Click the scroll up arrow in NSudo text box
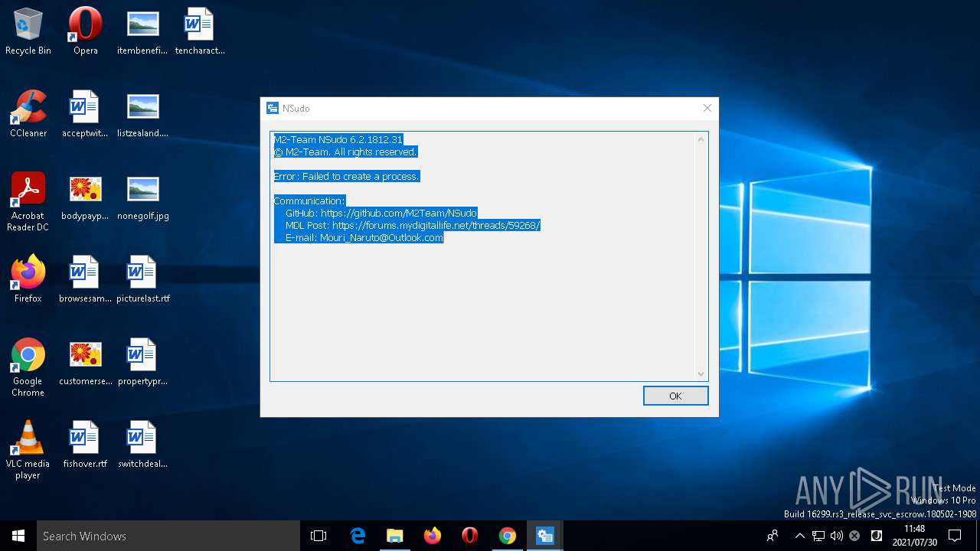The width and height of the screenshot is (980, 551). pyautogui.click(x=701, y=139)
